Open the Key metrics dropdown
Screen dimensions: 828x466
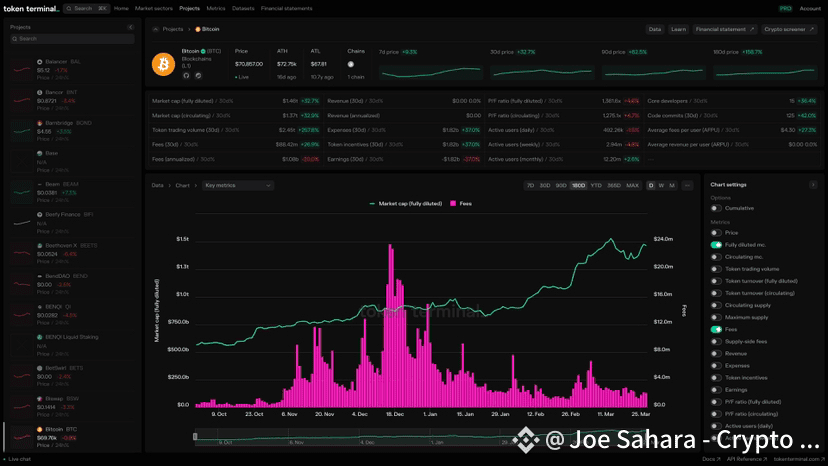(237, 185)
